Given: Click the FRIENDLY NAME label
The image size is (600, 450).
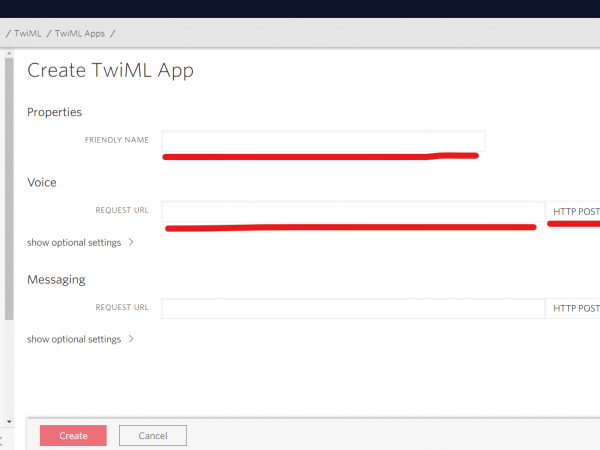Looking at the screenshot, I should click(117, 140).
